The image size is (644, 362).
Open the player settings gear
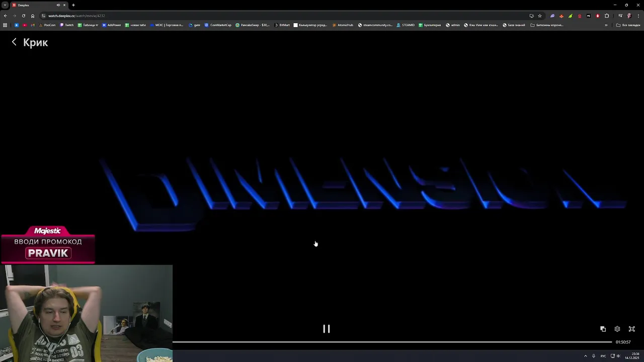617,329
